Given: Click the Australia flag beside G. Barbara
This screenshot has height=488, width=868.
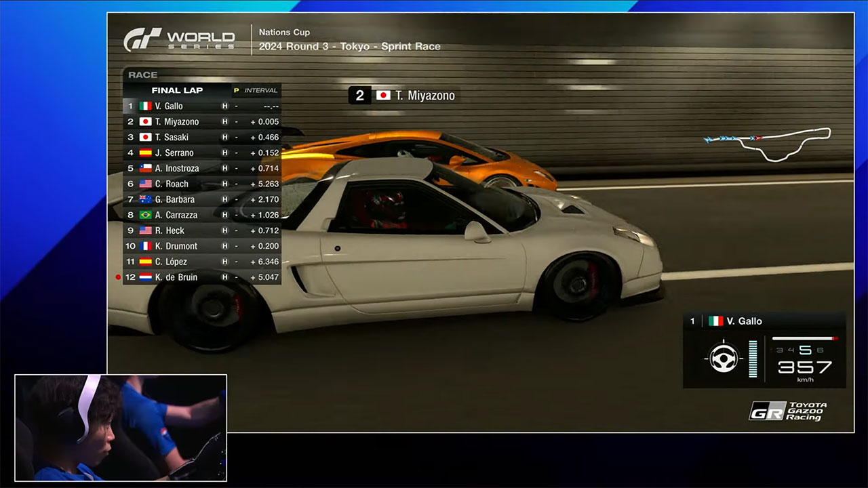Looking at the screenshot, I should point(145,200).
